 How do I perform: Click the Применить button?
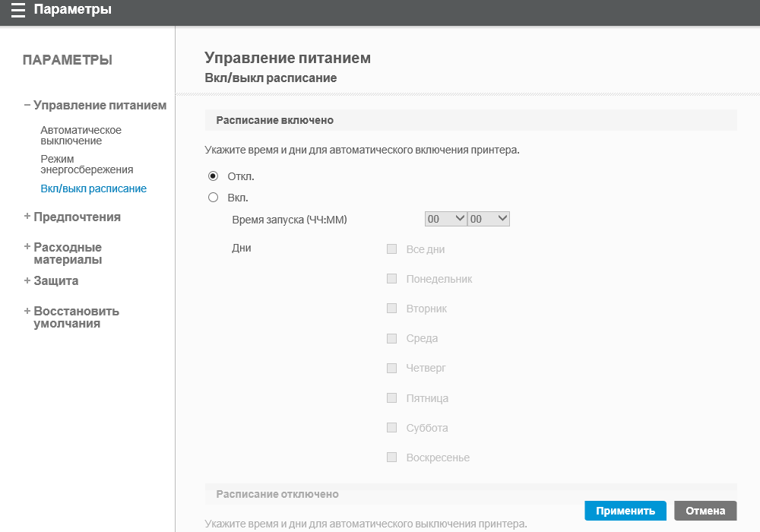point(625,511)
